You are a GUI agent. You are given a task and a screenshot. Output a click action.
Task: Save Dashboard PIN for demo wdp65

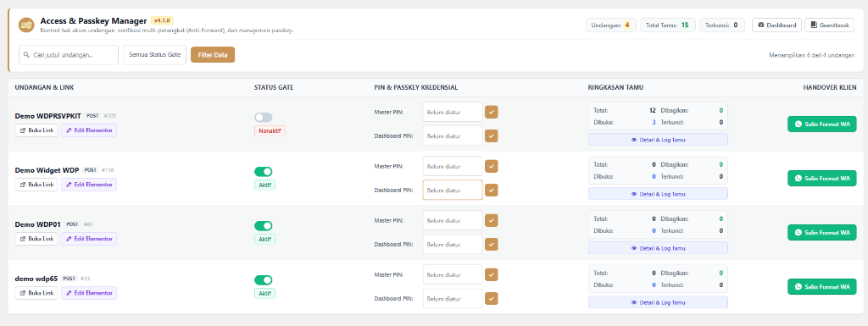[x=492, y=298]
